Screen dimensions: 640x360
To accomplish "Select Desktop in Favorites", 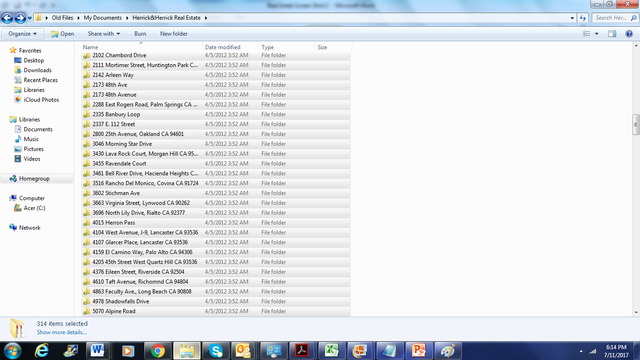I will [33, 60].
